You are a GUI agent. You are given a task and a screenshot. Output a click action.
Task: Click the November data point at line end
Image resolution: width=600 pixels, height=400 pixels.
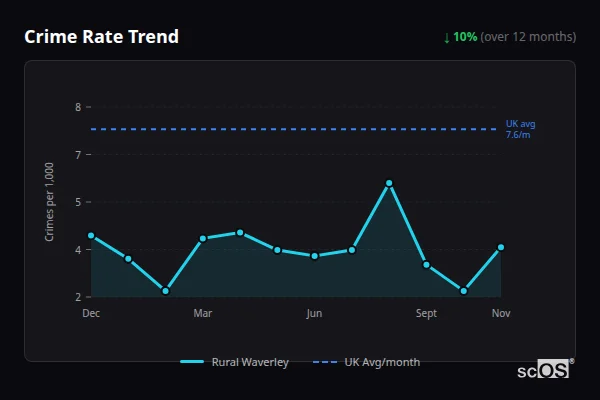pyautogui.click(x=501, y=247)
